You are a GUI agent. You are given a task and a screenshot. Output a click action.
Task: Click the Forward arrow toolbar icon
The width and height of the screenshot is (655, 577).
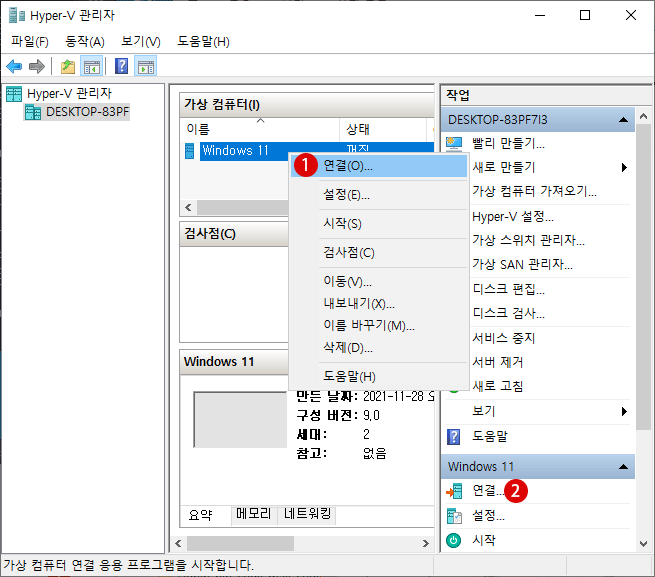pyautogui.click(x=37, y=66)
